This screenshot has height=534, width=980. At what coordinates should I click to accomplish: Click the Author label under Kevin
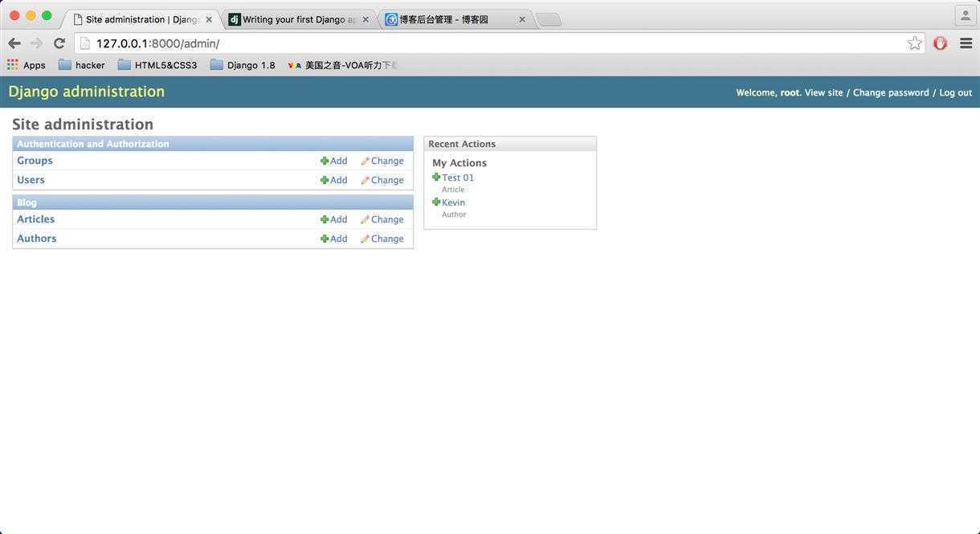tap(454, 214)
